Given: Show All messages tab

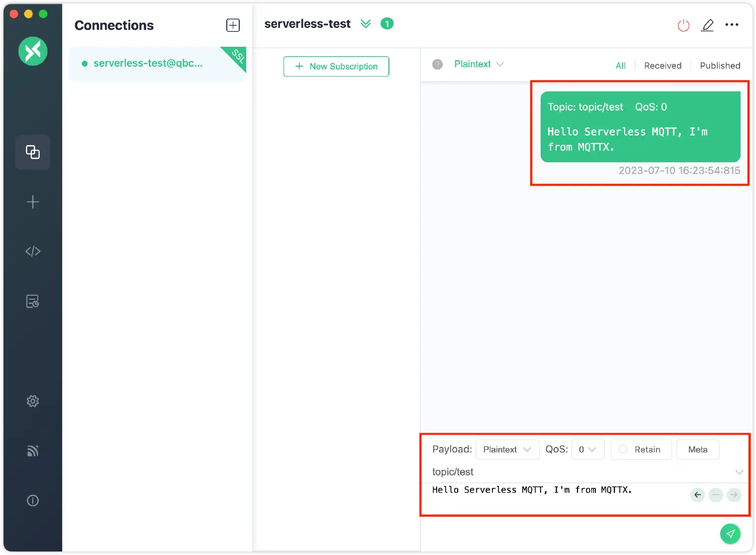Looking at the screenshot, I should [x=620, y=66].
